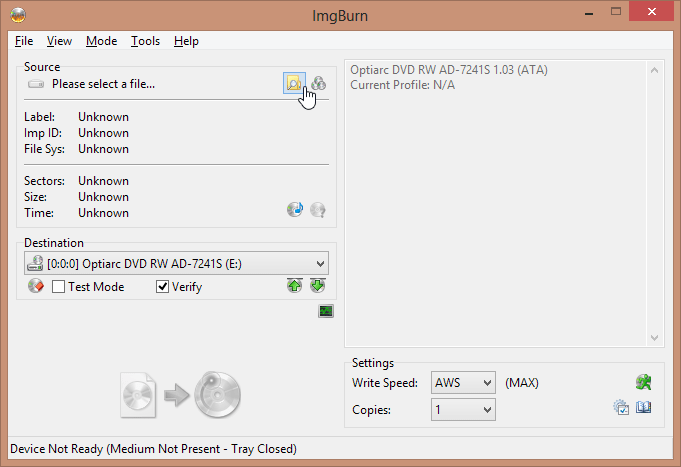This screenshot has height=467, width=681.
Task: Click the '(MAX)' write speed label
Action: click(x=522, y=383)
